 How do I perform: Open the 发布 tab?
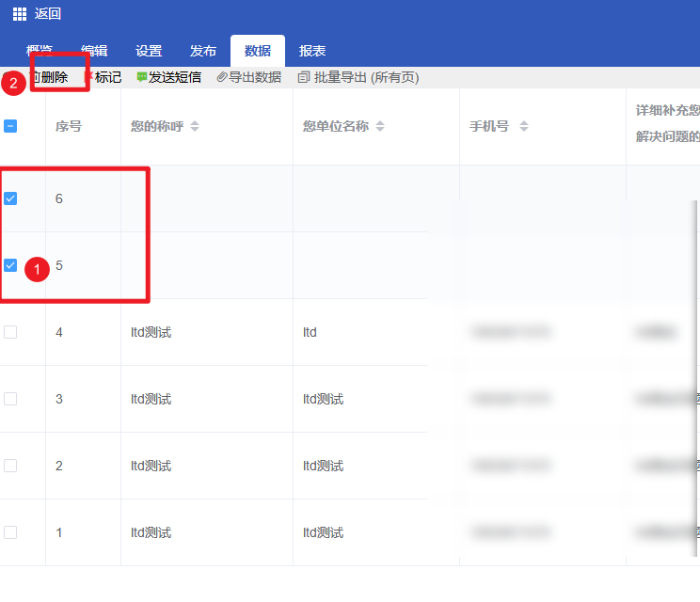(x=203, y=51)
